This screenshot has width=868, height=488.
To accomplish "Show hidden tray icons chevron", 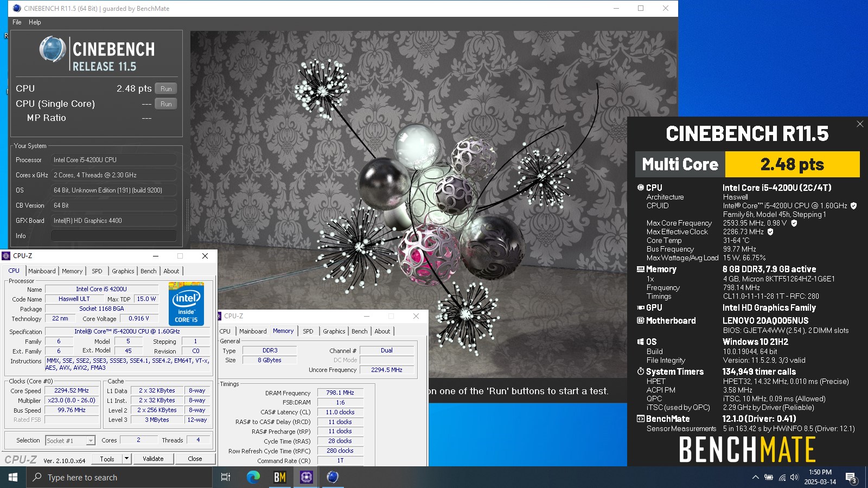I will pos(755,477).
